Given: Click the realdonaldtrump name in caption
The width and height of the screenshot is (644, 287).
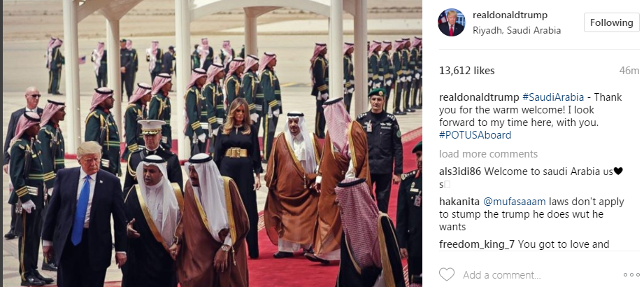Looking at the screenshot, I should point(479,97).
